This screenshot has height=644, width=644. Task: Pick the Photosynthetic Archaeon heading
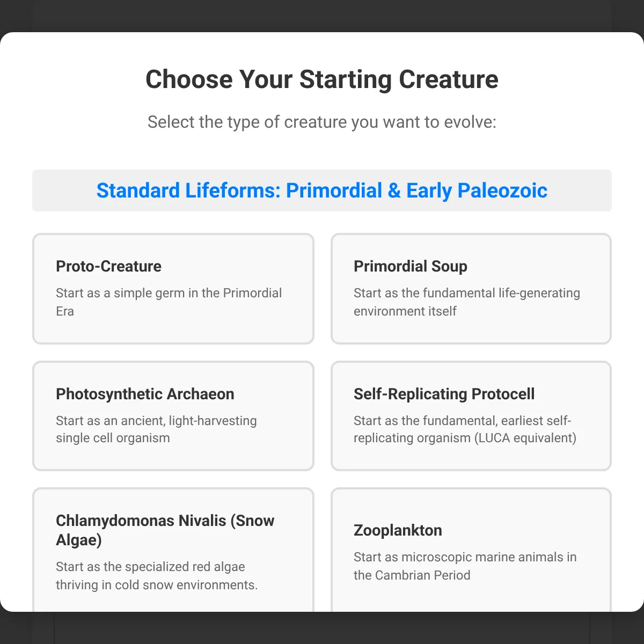pyautogui.click(x=145, y=394)
